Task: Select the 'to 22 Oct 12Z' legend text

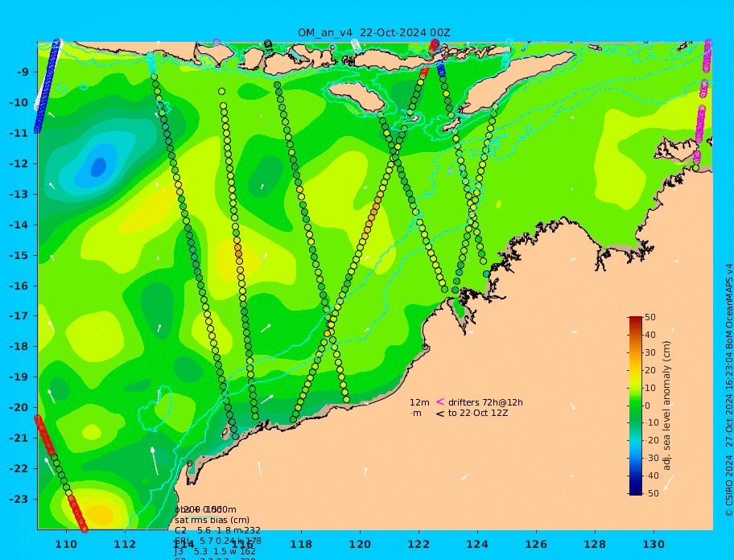Action: (x=478, y=413)
